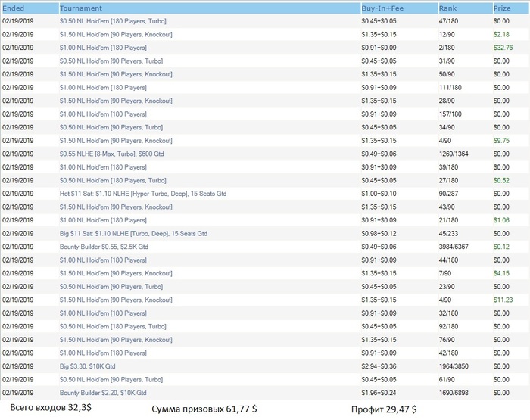Viewport: 530px width, 420px height.
Task: Click rank 28/90
Action: [x=447, y=101]
